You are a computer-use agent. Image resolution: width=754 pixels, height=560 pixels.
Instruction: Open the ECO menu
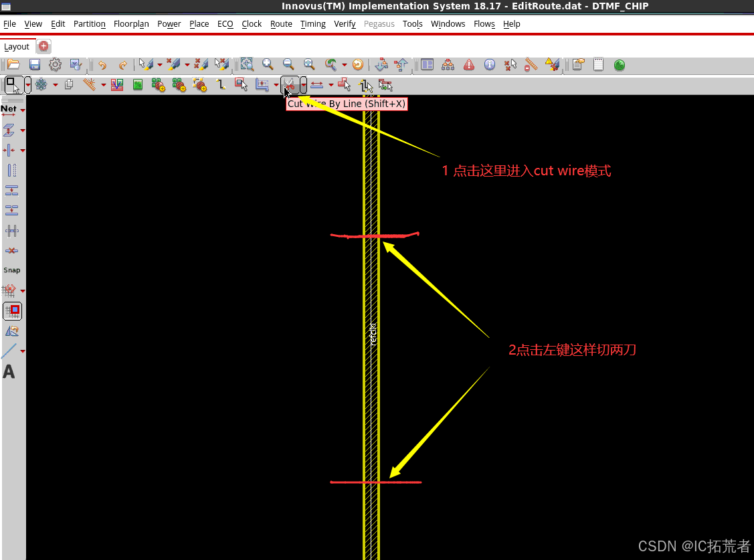click(x=225, y=23)
